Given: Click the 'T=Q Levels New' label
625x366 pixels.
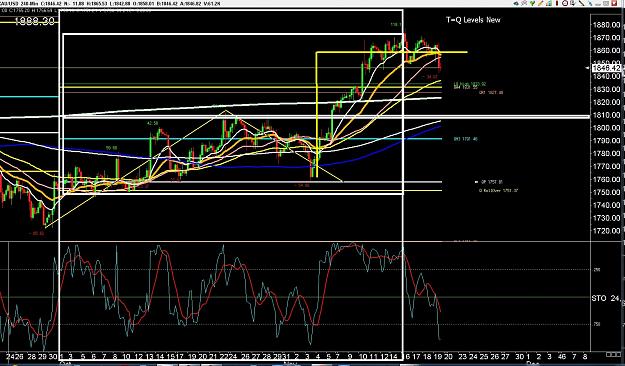Looking at the screenshot, I should 473,20.
